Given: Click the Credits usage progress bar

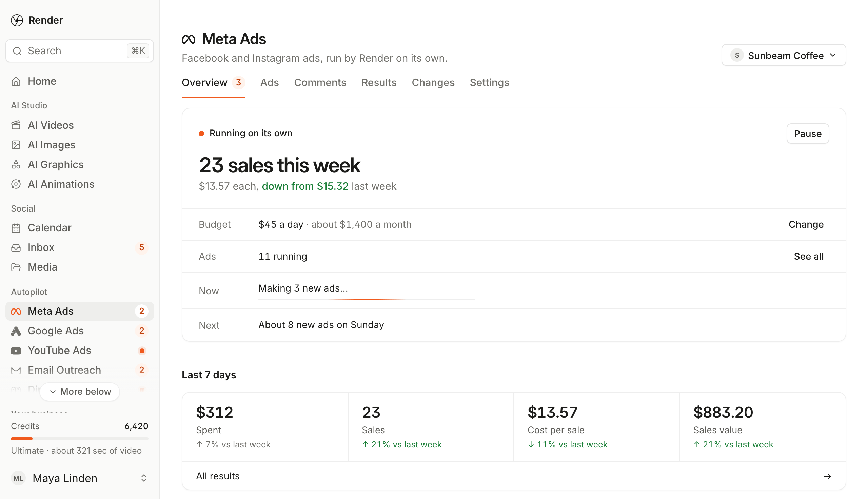Looking at the screenshot, I should 79,439.
